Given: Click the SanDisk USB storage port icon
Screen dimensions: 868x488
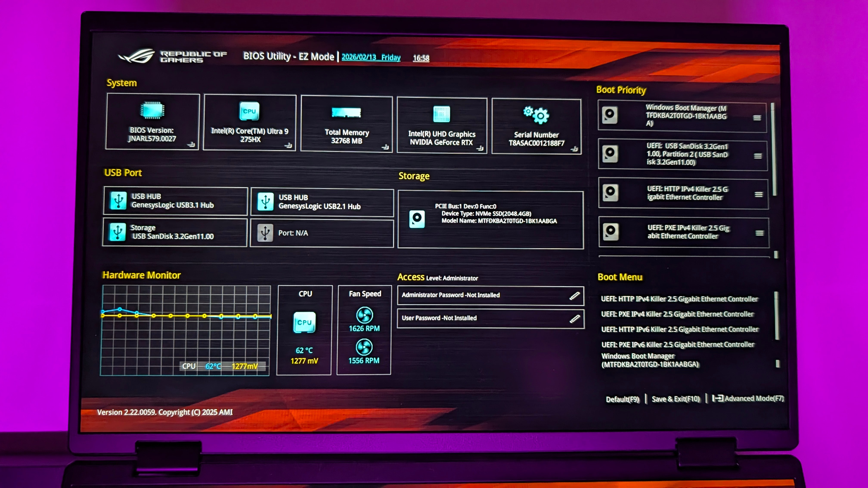Looking at the screenshot, I should click(118, 232).
